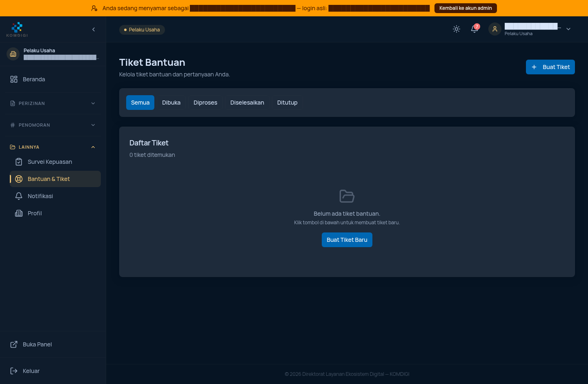Expand the Perizinan menu chevron
Image resolution: width=588 pixels, height=384 pixels.
[x=93, y=103]
